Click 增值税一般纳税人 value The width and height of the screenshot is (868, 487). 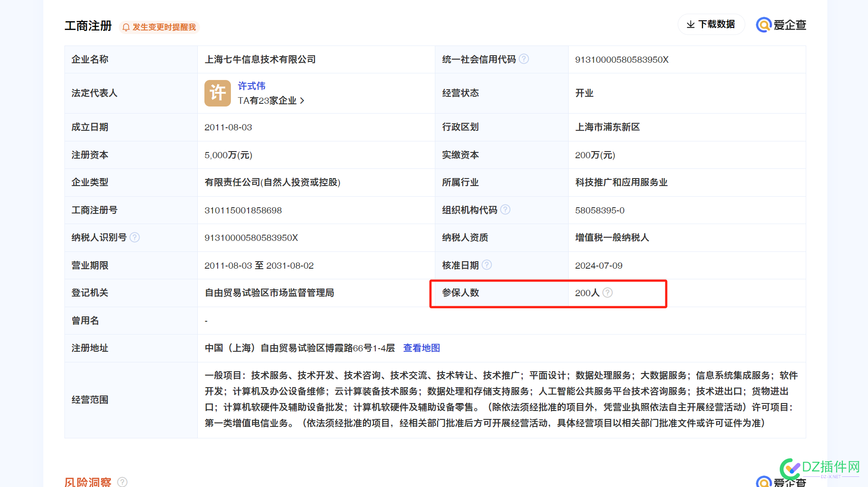[x=612, y=238]
